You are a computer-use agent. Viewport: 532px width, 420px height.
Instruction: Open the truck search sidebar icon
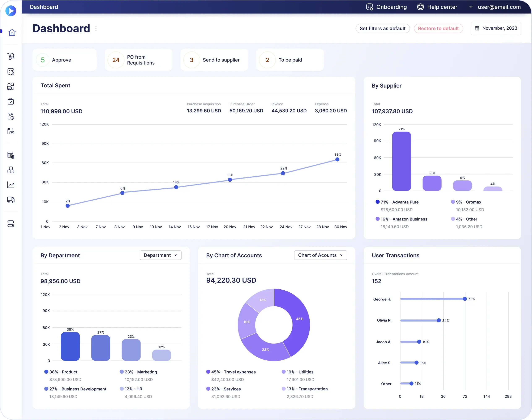pos(11,86)
